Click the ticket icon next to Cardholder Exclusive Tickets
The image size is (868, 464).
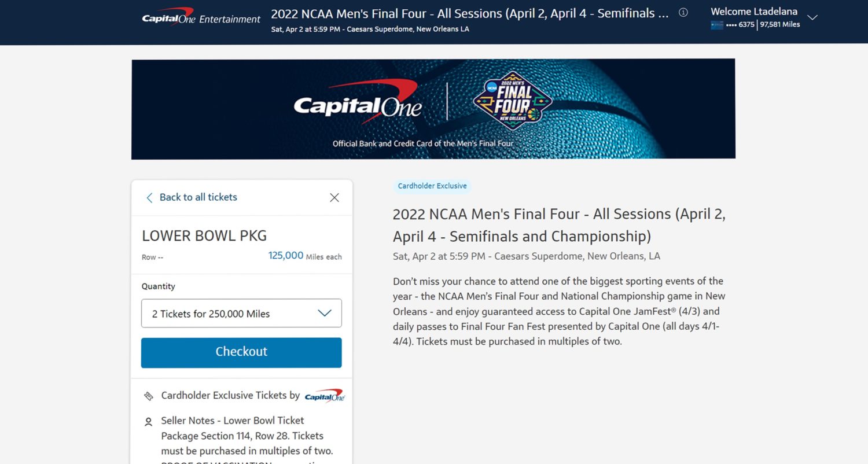tap(148, 395)
